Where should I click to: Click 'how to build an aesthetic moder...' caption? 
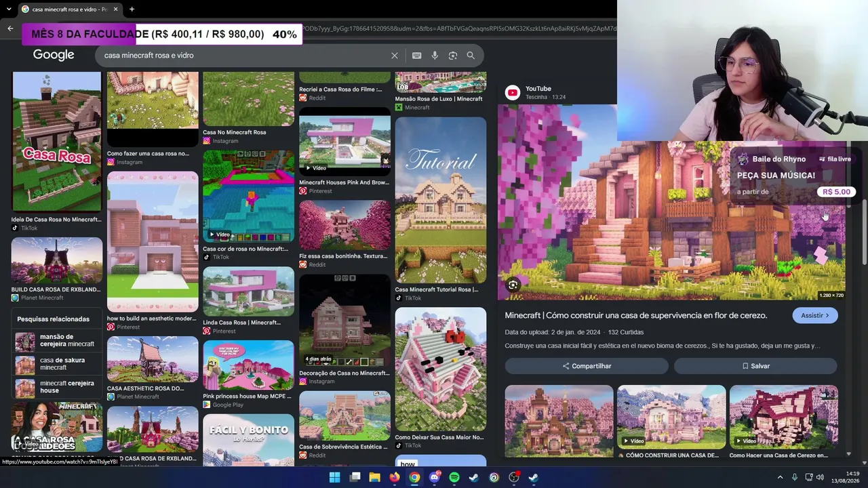pos(151,319)
